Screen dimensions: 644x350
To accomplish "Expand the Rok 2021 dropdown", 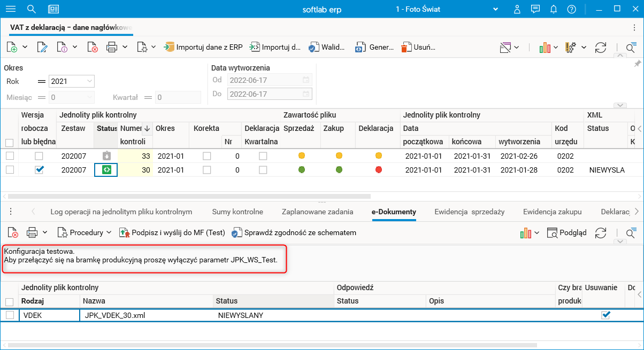I will pos(89,81).
